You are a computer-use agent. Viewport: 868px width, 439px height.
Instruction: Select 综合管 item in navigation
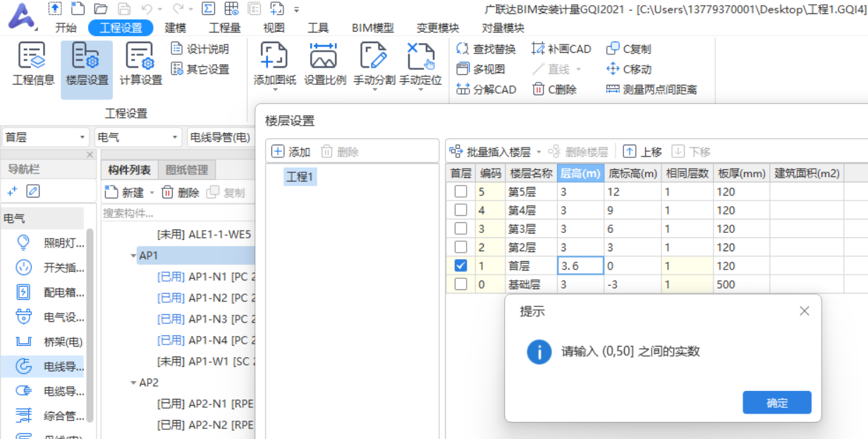coord(49,415)
